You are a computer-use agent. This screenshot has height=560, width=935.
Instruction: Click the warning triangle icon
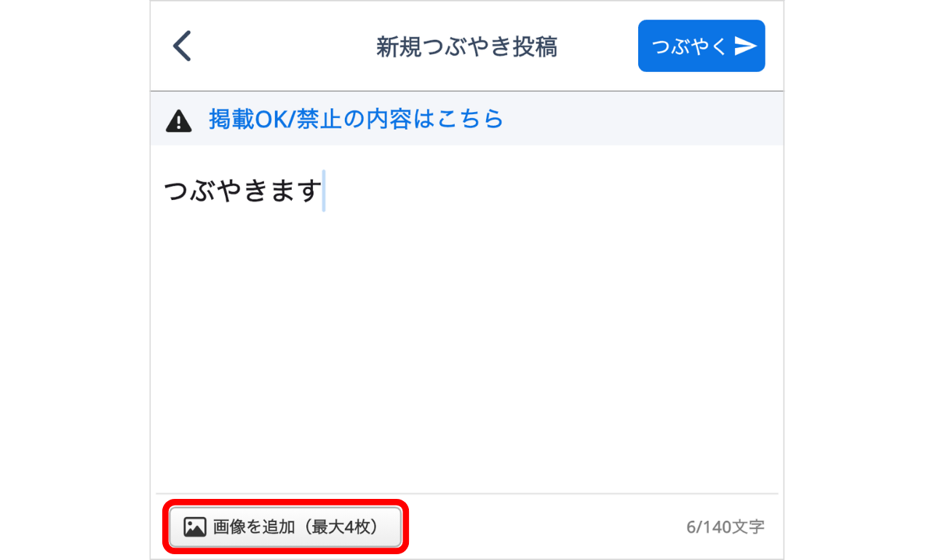179,121
